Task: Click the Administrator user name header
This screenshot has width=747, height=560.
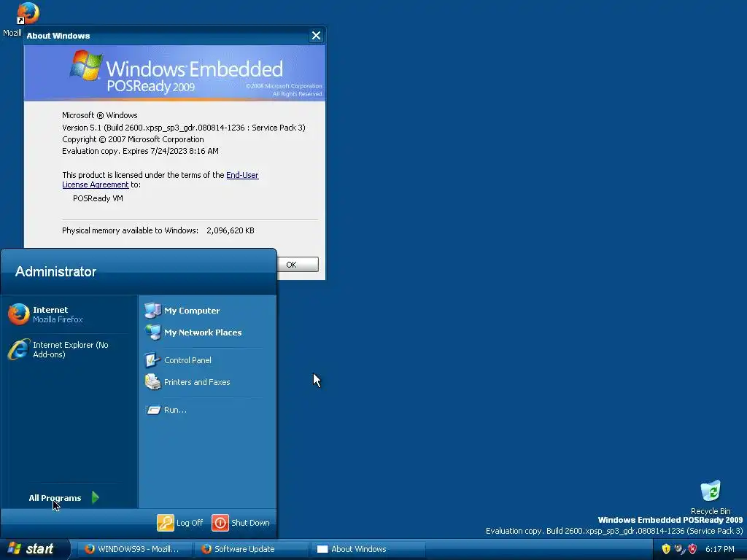Action: pos(55,271)
